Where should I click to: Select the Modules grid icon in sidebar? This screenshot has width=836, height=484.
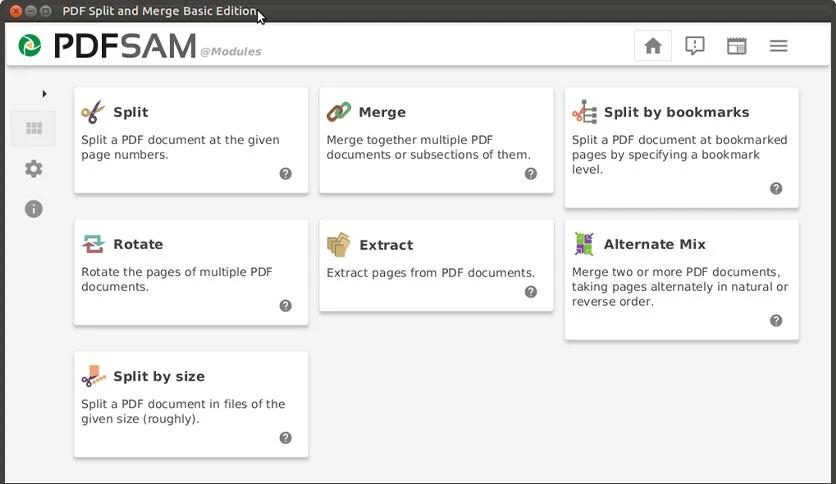pos(34,128)
